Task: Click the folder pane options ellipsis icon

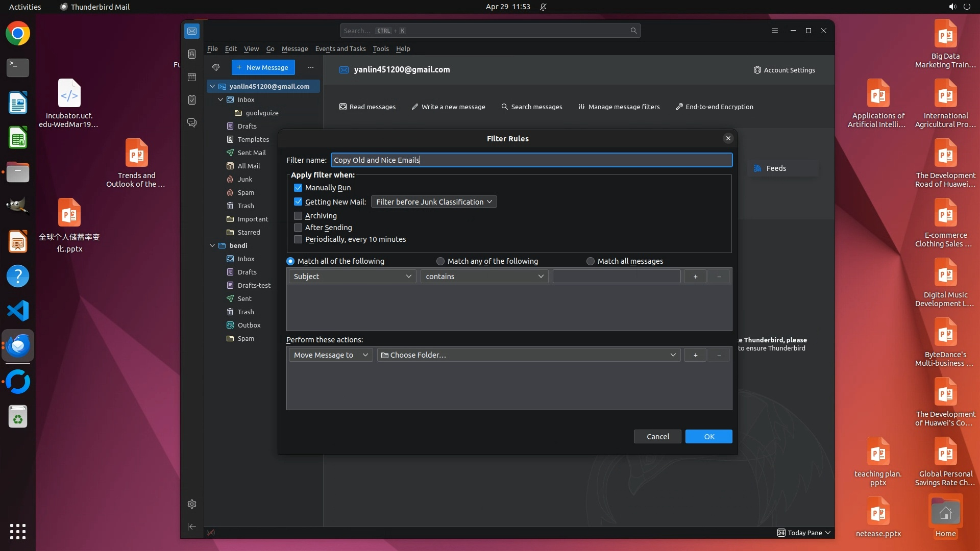Action: click(x=310, y=67)
